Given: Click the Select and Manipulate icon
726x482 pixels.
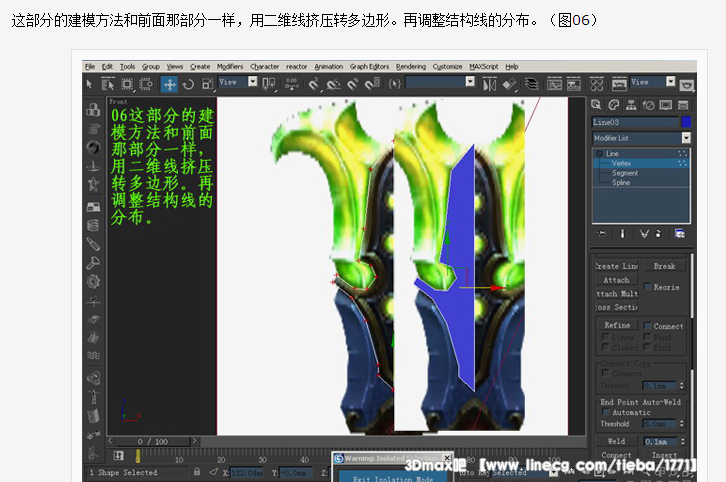Looking at the screenshot, I should (x=292, y=84).
